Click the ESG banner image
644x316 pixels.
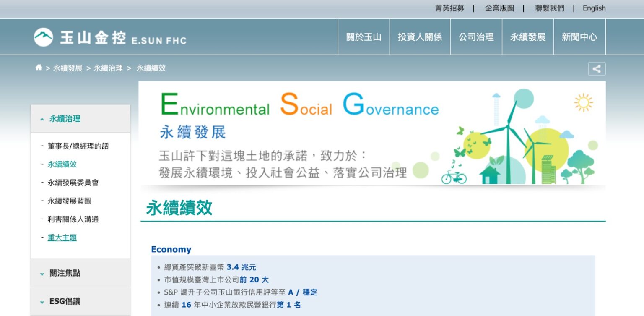point(372,133)
